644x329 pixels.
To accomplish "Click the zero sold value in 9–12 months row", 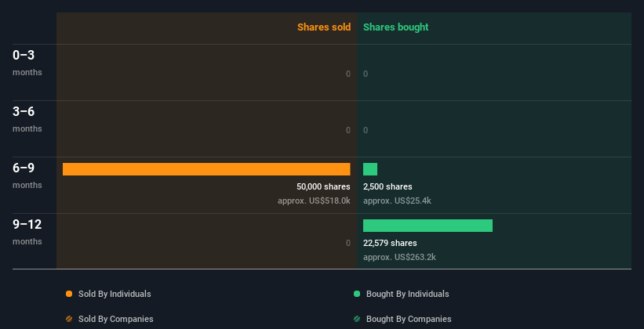I will click(x=347, y=243).
